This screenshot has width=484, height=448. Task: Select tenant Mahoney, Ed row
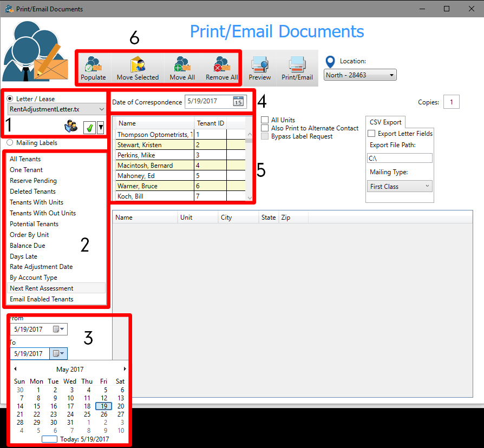pyautogui.click(x=181, y=175)
